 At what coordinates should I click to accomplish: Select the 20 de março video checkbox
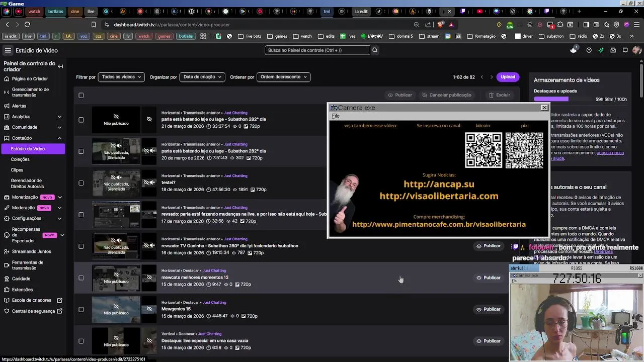81,151
